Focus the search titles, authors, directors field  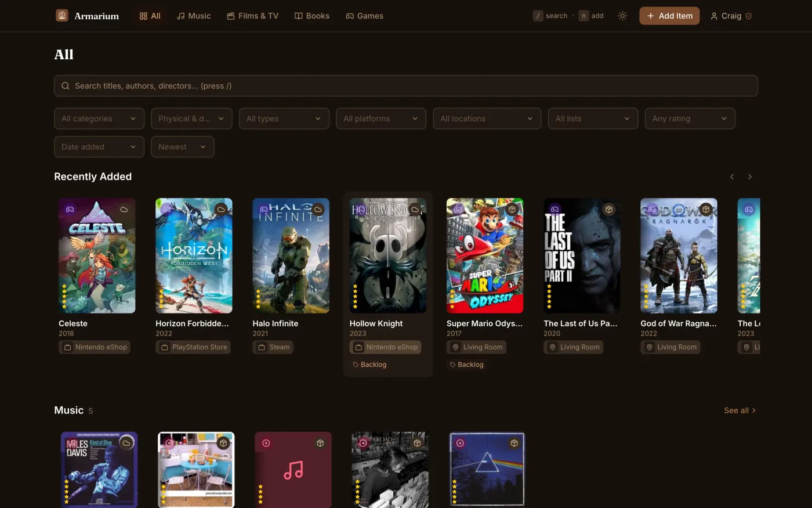point(406,86)
